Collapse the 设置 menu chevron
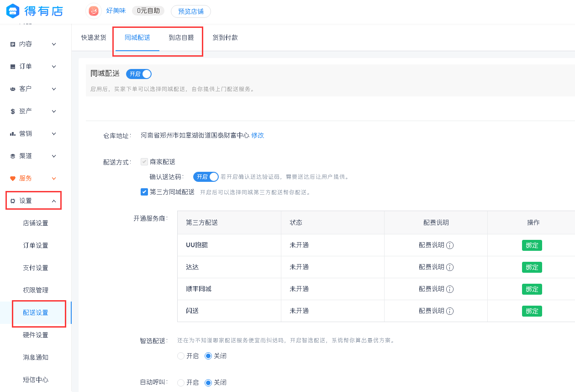The image size is (575, 392). [x=54, y=201]
